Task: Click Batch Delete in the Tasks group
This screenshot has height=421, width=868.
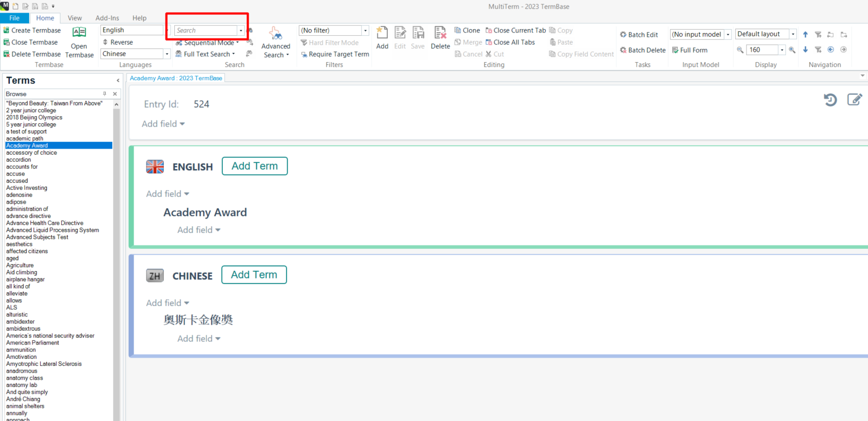Action: click(642, 50)
